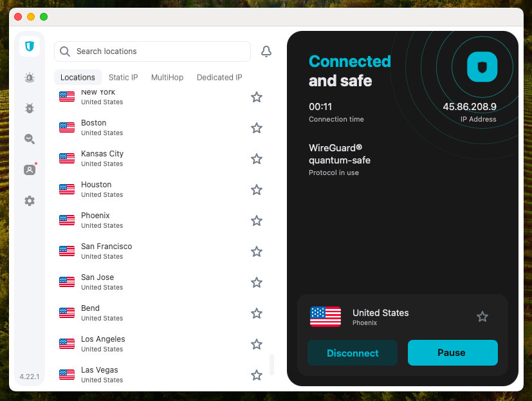Connect to Phoenix in the locations list
Viewport: 532px width, 401px height.
161,221
